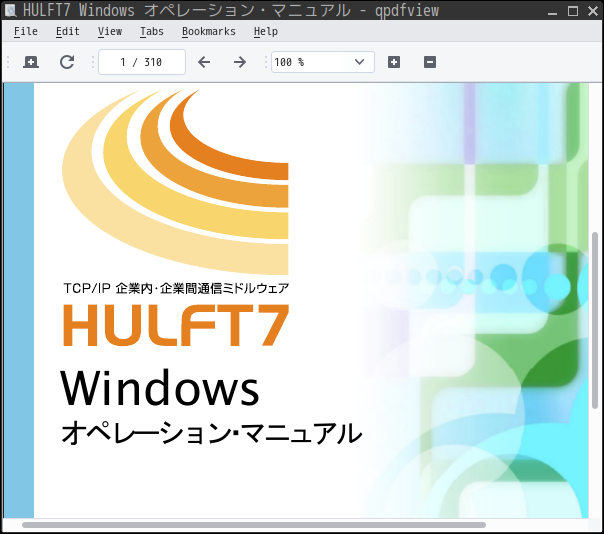Click the vertical scrollbar handle
This screenshot has width=604, height=534.
tap(595, 320)
